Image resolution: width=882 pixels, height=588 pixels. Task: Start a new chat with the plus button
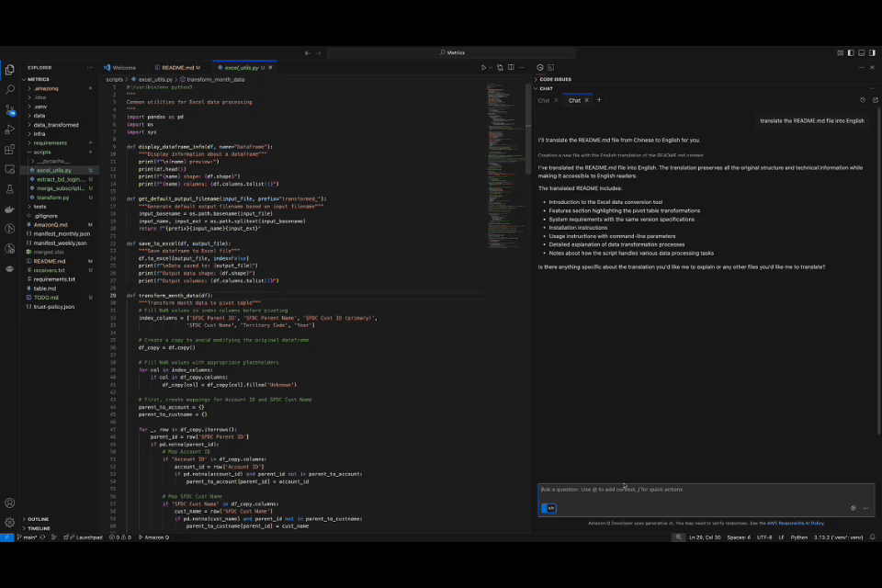[x=599, y=101]
